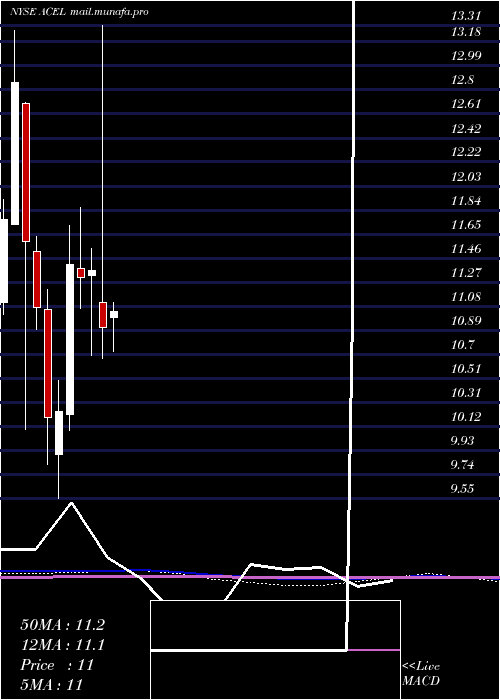Image resolution: width=500 pixels, height=700 pixels.
Task: Select the 13.31 price axis label
Action: point(466,17)
